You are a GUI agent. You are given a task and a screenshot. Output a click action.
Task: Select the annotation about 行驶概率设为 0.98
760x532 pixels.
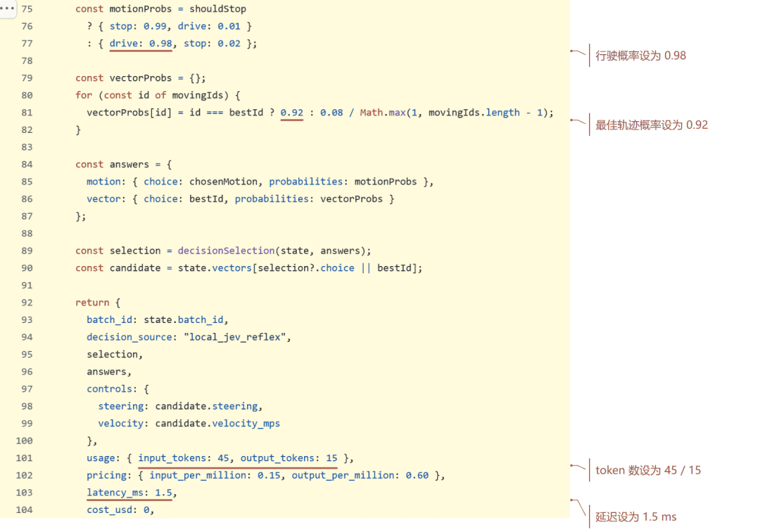pos(640,56)
